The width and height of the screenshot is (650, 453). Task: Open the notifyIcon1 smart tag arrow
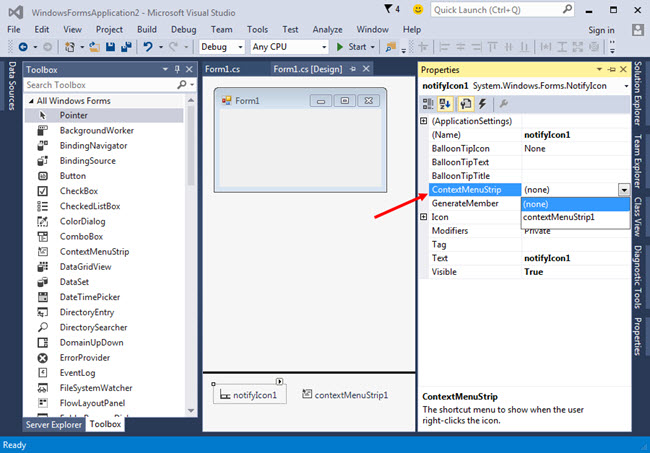coord(280,381)
